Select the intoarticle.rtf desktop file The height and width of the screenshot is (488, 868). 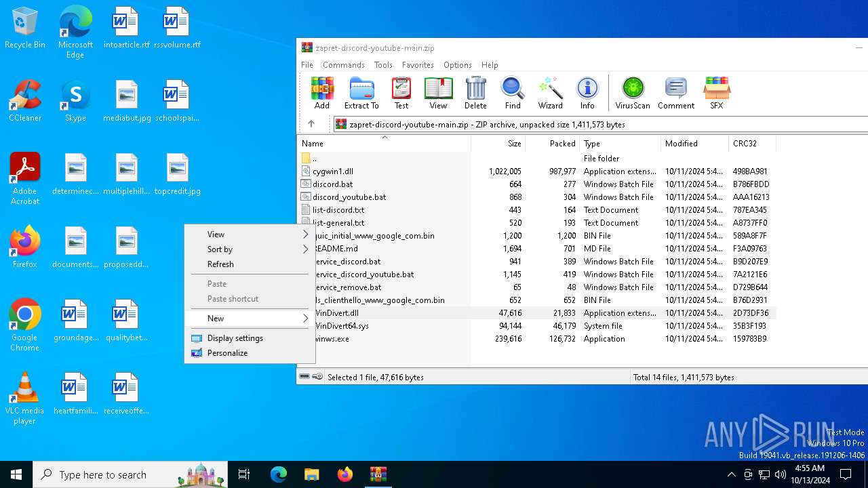(x=126, y=28)
